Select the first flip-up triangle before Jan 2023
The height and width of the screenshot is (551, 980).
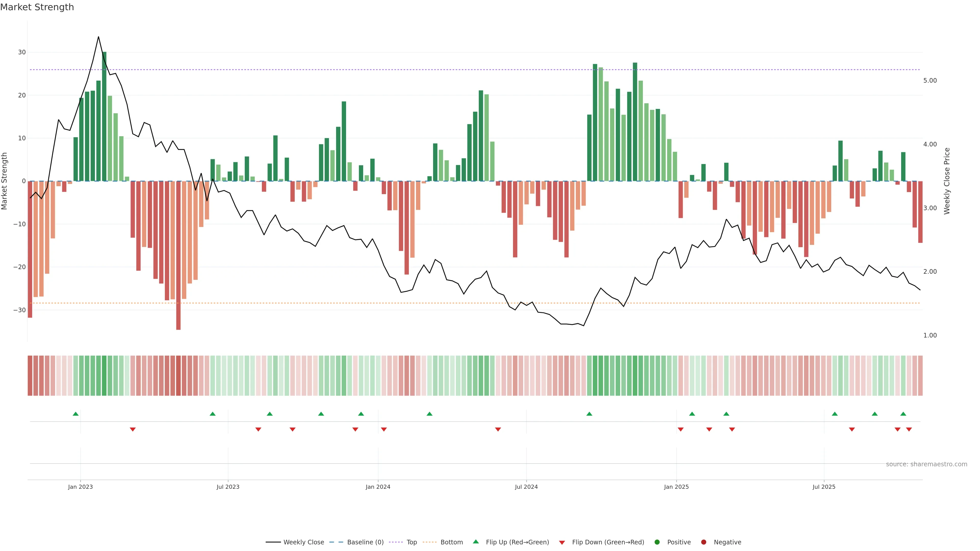tap(76, 414)
